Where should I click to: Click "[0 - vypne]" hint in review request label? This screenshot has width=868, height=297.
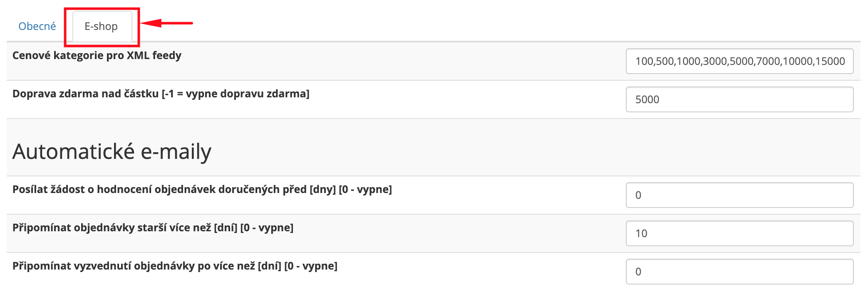[365, 189]
